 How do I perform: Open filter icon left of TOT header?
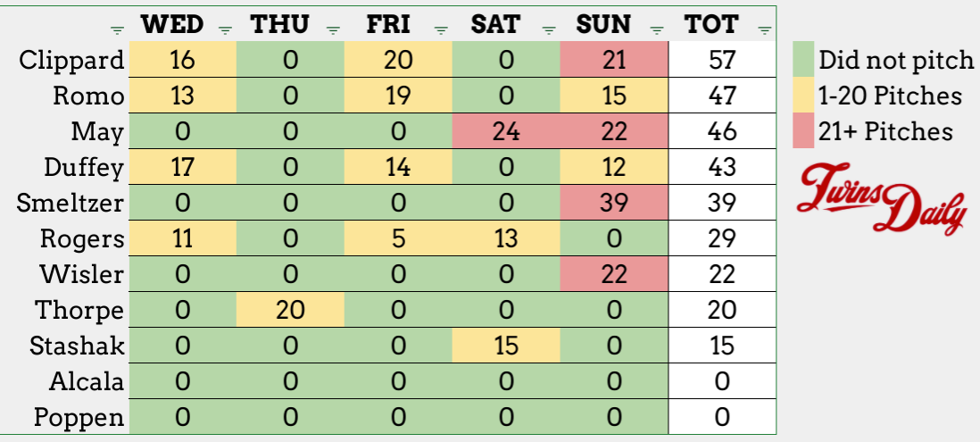click(657, 30)
